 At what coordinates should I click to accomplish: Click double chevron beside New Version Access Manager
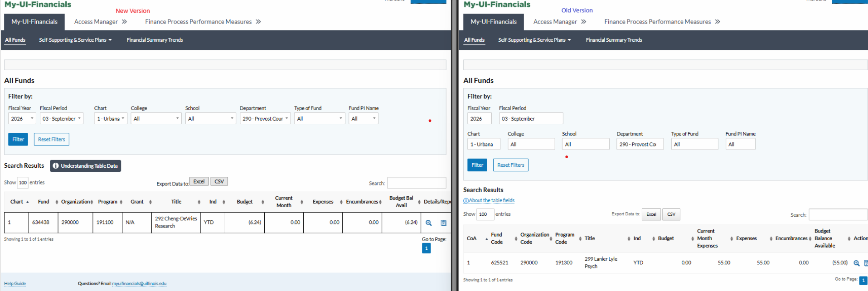(x=125, y=22)
